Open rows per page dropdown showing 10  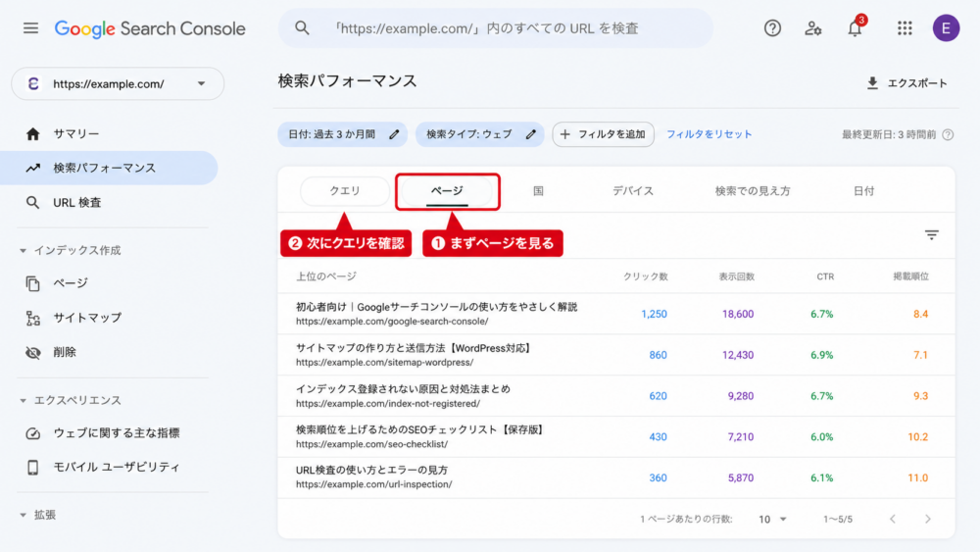click(x=772, y=520)
